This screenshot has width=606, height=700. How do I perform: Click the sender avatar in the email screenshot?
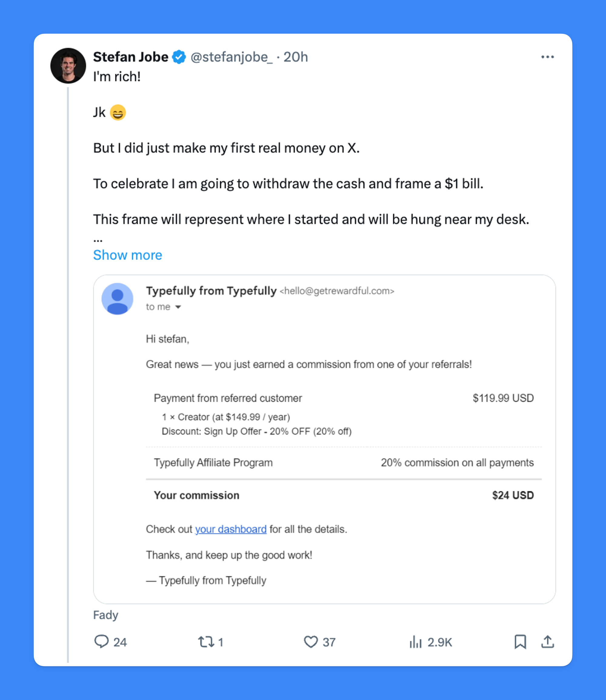coord(117,298)
